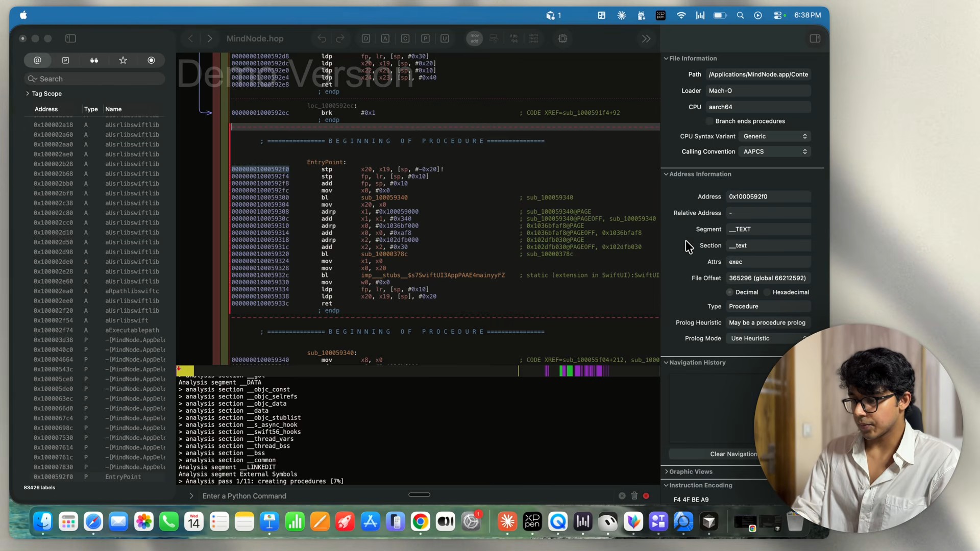Click the console cancel x icon
The width and height of the screenshot is (980, 551).
(622, 495)
